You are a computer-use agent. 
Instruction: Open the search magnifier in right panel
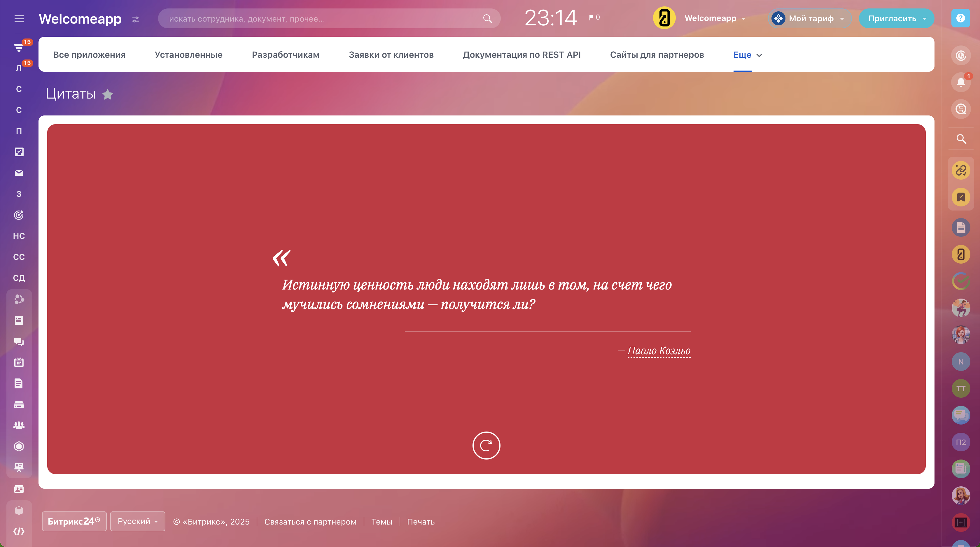[x=961, y=139]
